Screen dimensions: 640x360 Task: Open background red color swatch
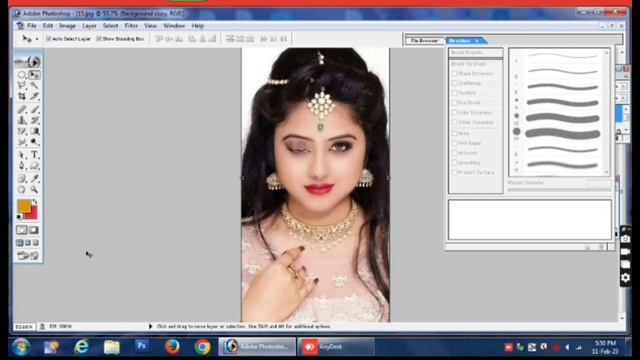click(x=33, y=214)
